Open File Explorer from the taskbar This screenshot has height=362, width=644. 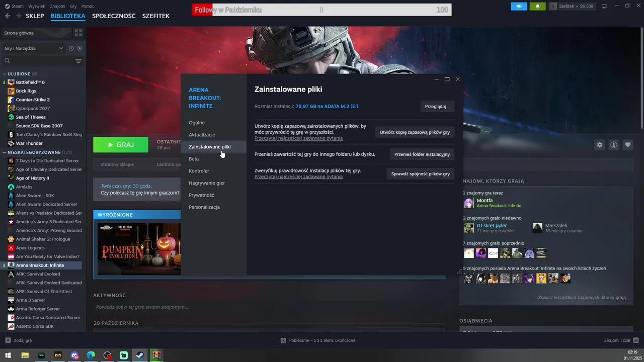point(25,355)
